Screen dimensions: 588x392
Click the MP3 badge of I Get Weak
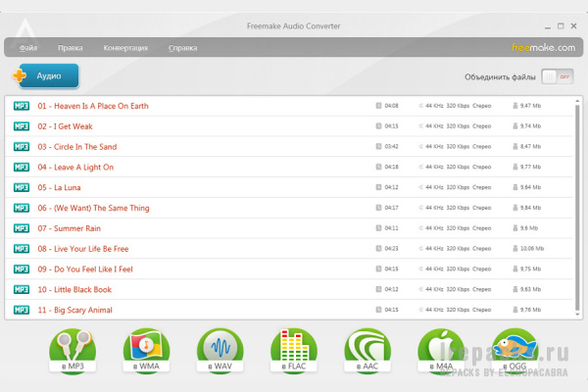pyautogui.click(x=22, y=126)
